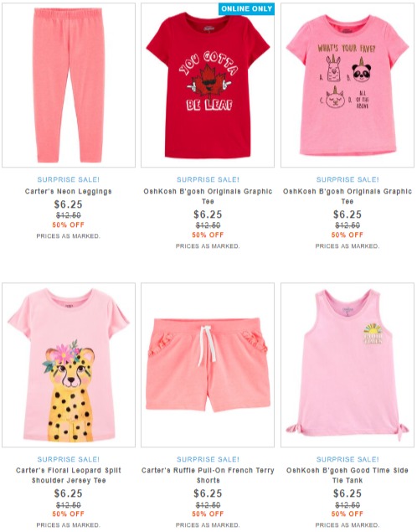
Task: Click Surprise Sale label above Neon Leggings
Action: point(69,179)
